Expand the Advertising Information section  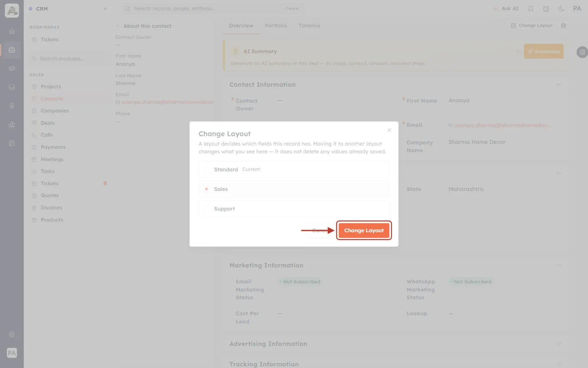(x=559, y=344)
